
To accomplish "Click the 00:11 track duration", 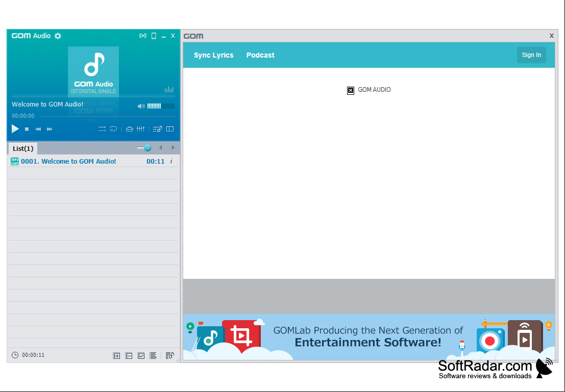I will [x=155, y=161].
